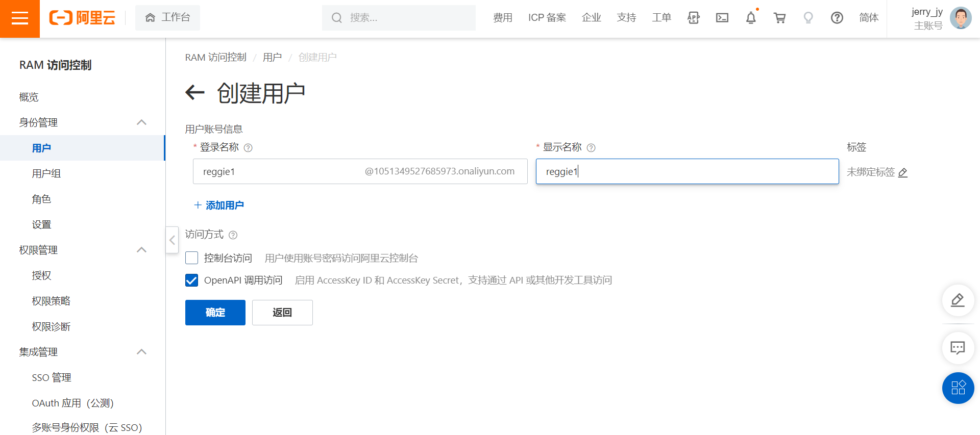Select 授权 in sidebar
Image resolution: width=980 pixels, height=435 pixels.
[x=41, y=275]
